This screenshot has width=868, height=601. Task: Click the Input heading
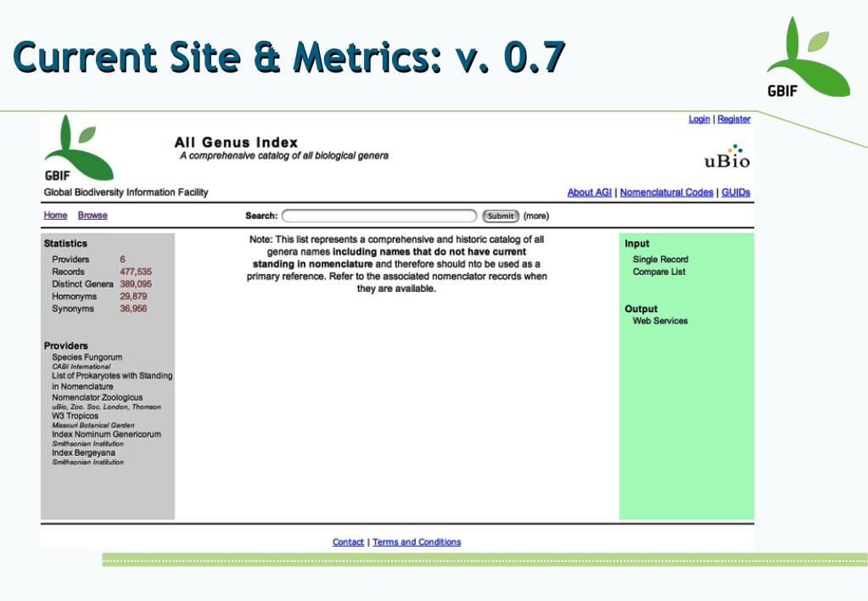point(637,243)
